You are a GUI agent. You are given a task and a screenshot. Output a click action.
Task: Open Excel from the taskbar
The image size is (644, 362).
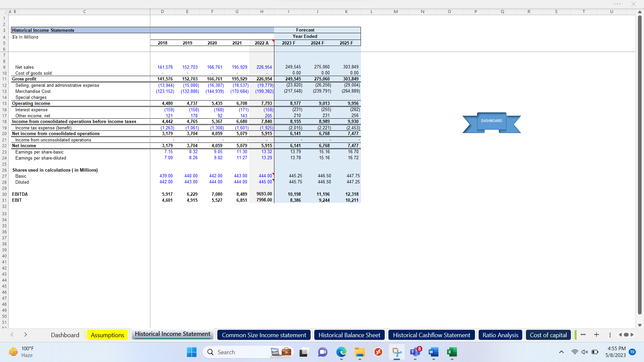point(452,352)
